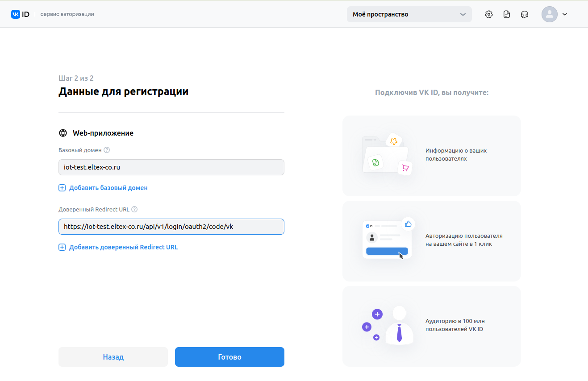Viewport: 588px width, 381px height.
Task: Open settings via the gear icon
Action: (489, 14)
